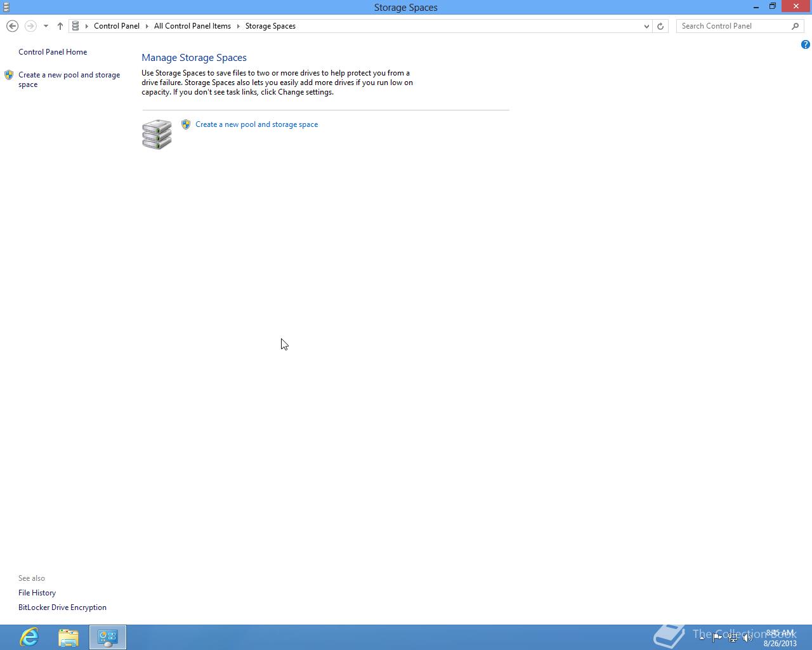The width and height of the screenshot is (812, 650).
Task: Open Control Panel Home link
Action: pyautogui.click(x=53, y=52)
